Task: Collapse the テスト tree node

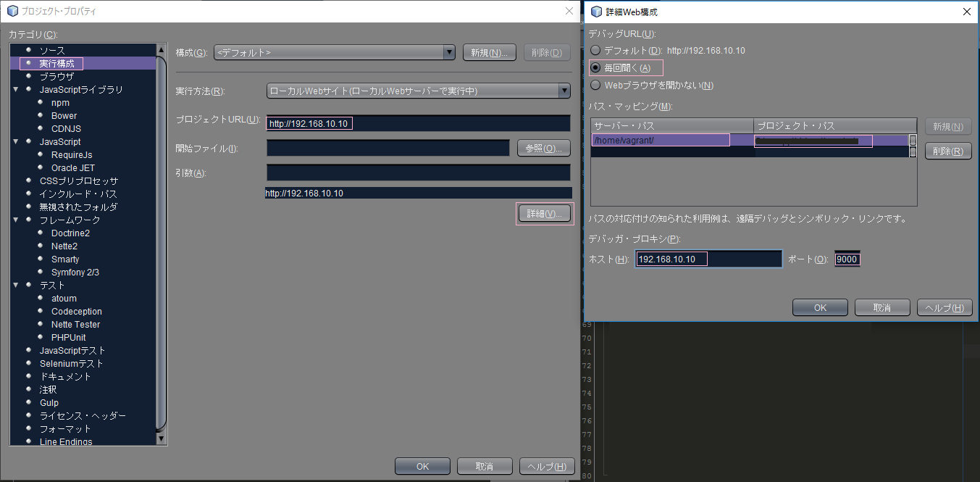Action: pyautogui.click(x=16, y=285)
